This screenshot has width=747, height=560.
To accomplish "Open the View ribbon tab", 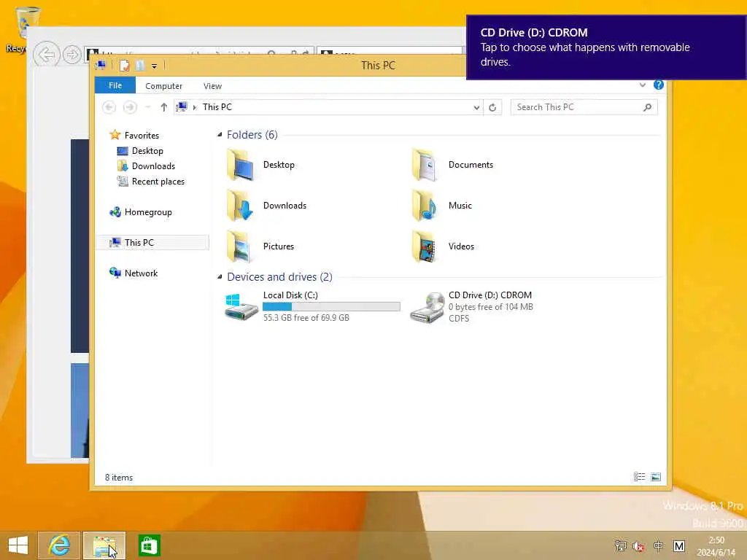I will click(212, 86).
